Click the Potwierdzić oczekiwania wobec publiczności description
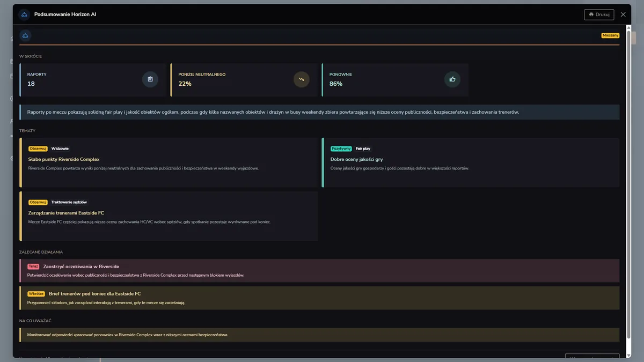 [x=136, y=275]
